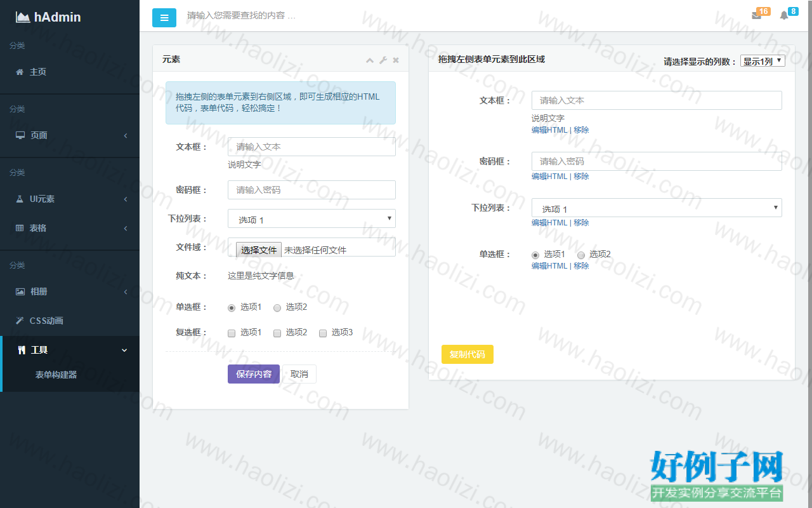812x508 pixels.
Task: Click the blue 8 bell badge
Action: tap(793, 11)
